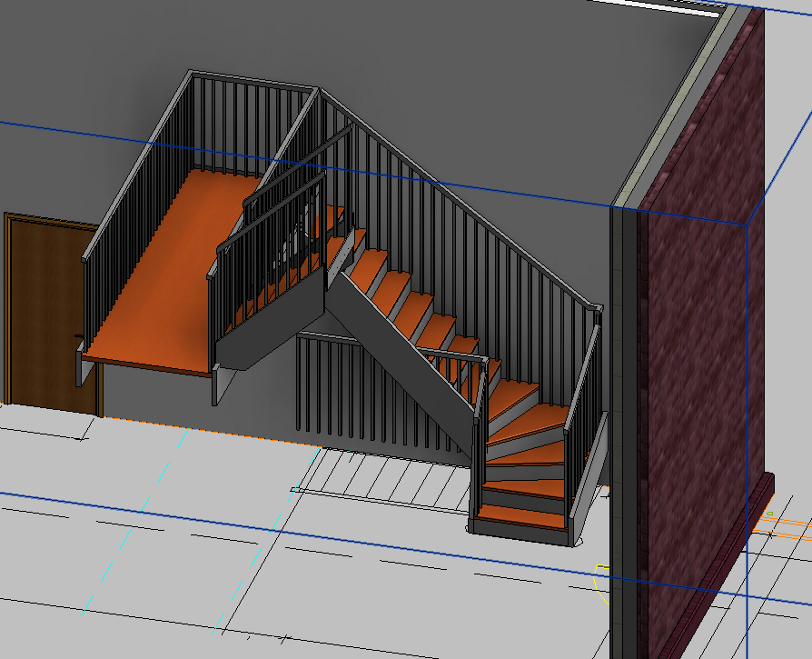Select the yellow door swing arc

(x=602, y=584)
